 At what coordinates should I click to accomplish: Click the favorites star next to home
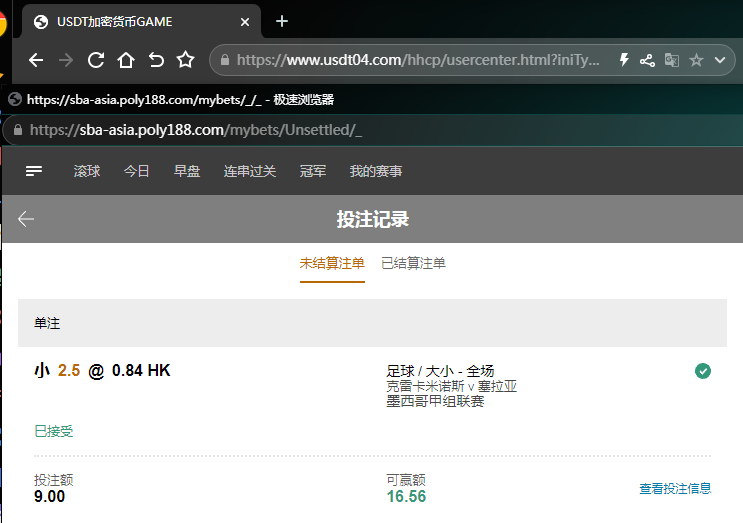[x=185, y=60]
